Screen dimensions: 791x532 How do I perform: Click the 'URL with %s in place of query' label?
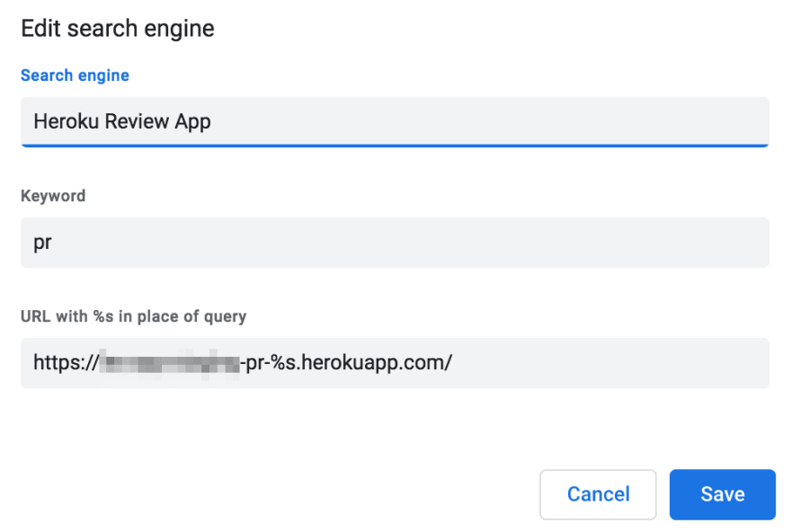134,316
